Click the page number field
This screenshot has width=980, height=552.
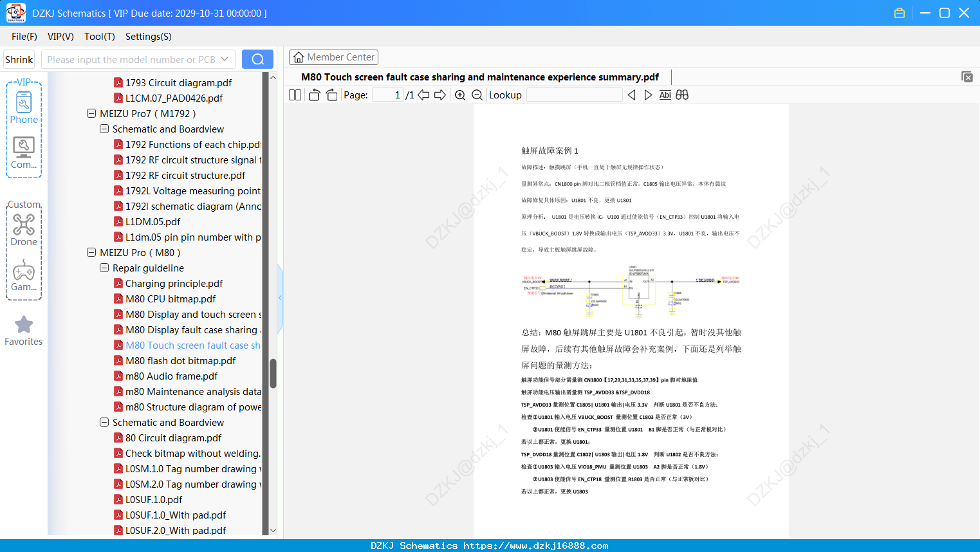(x=388, y=95)
